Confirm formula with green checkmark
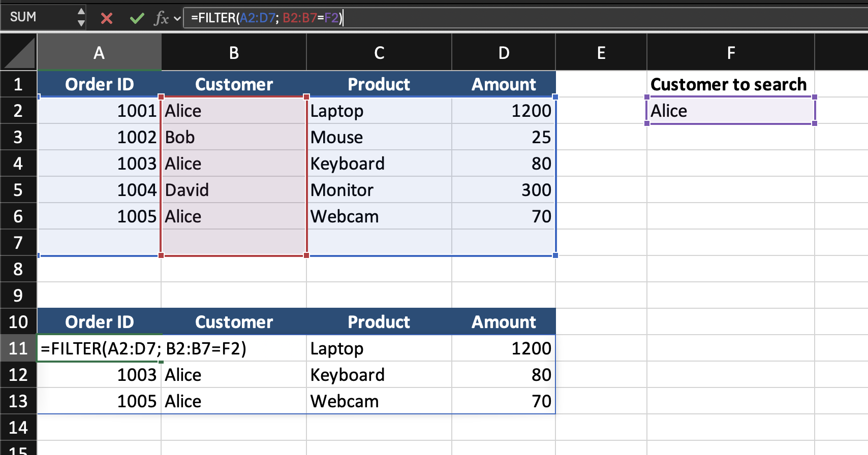The width and height of the screenshot is (868, 455). pyautogui.click(x=137, y=19)
